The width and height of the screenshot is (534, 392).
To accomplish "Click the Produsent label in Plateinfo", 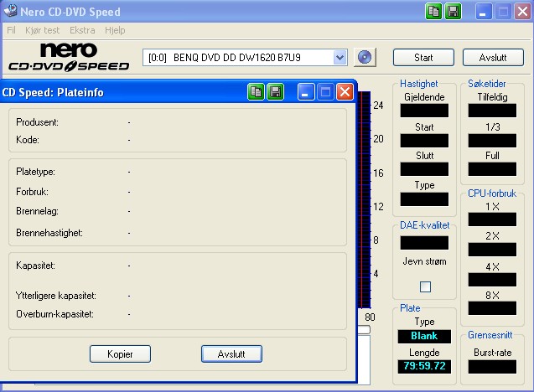I will click(37, 122).
